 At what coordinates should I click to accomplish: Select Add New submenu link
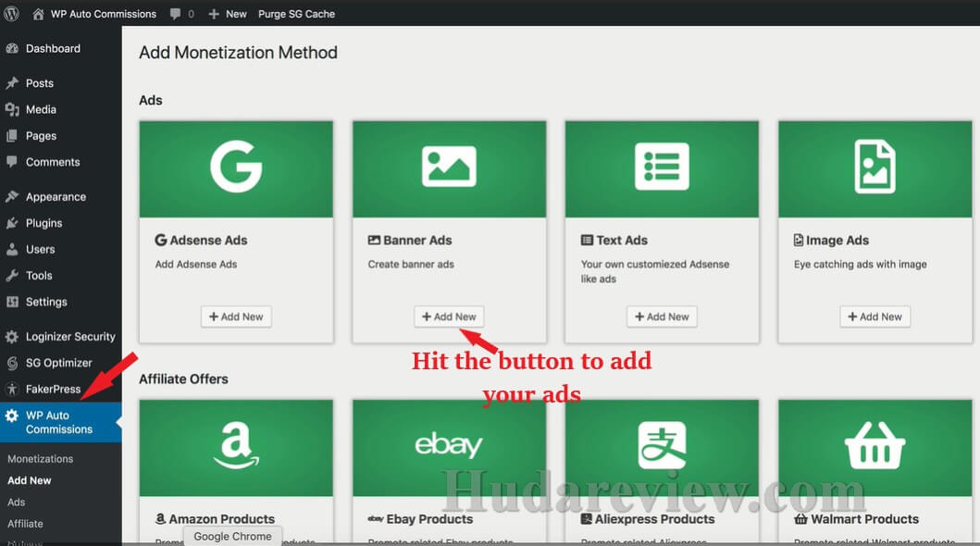(x=30, y=480)
